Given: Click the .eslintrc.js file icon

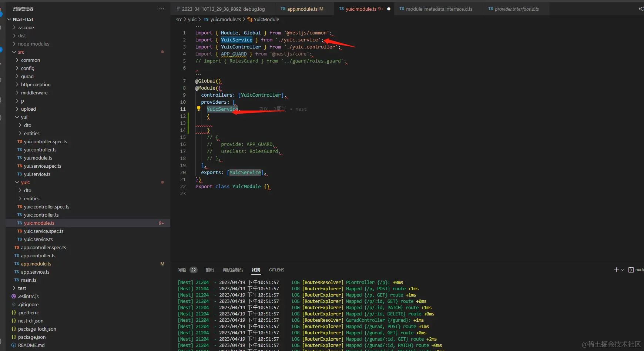Looking at the screenshot, I should pyautogui.click(x=14, y=296).
